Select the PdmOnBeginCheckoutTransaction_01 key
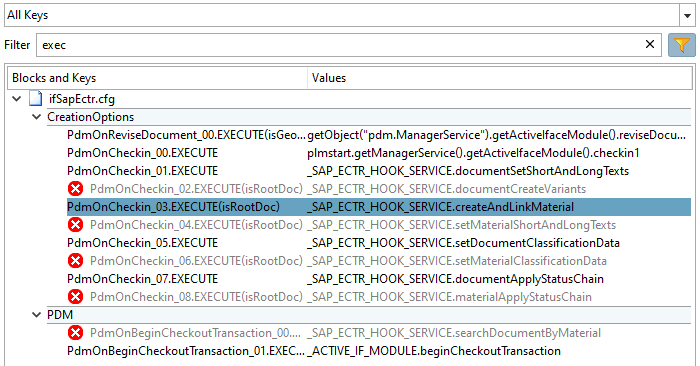 point(186,351)
